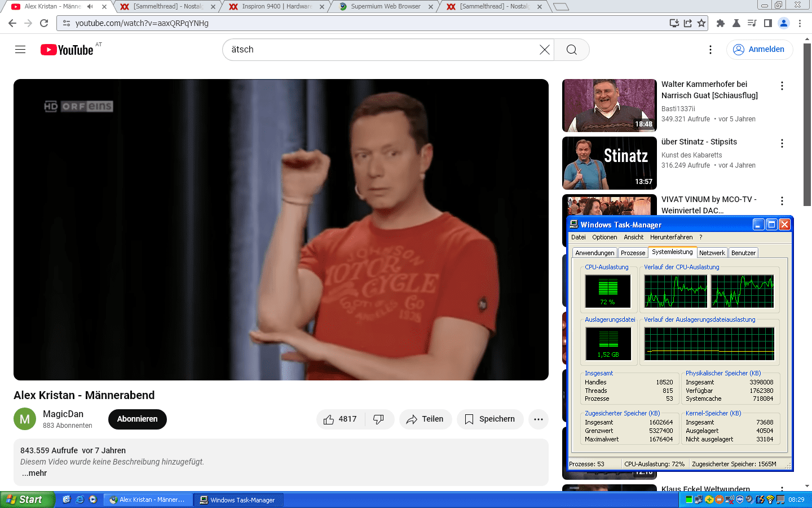Select Windows Task-Manager taskbar button
This screenshot has width=812, height=508.
pyautogui.click(x=239, y=500)
